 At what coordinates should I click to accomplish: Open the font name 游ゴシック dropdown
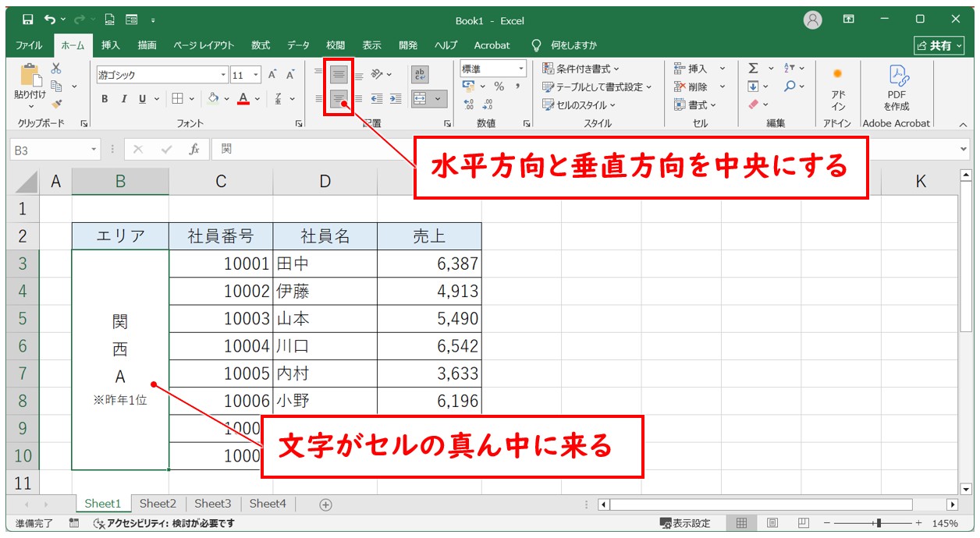tap(223, 75)
